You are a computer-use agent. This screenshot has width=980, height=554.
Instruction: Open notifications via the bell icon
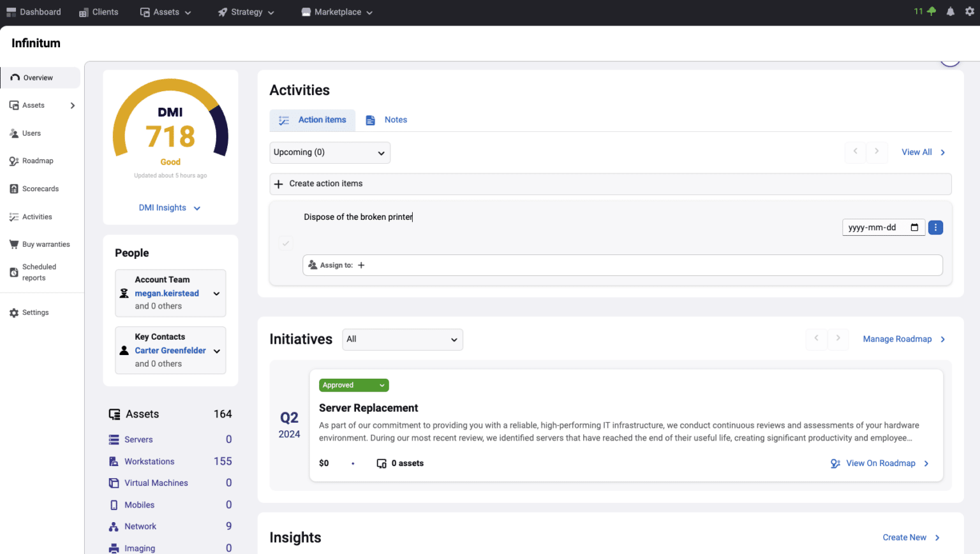[951, 11]
